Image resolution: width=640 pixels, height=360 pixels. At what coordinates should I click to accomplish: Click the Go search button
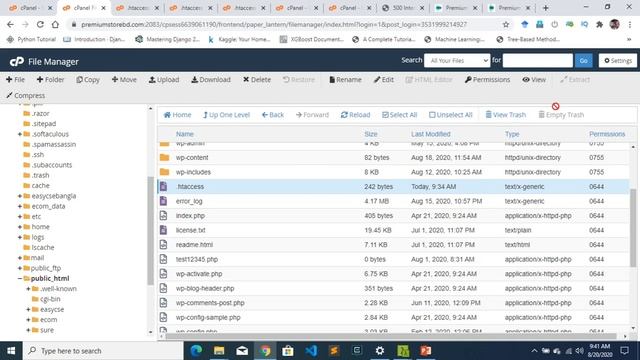tap(583, 60)
